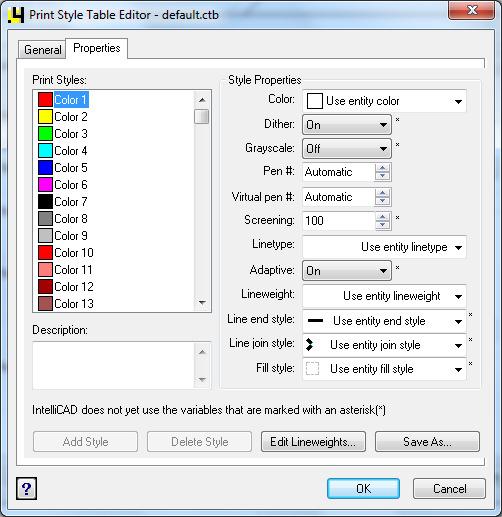The image size is (502, 517).
Task: Close the Print Style Table Editor window
Action: pos(471,10)
